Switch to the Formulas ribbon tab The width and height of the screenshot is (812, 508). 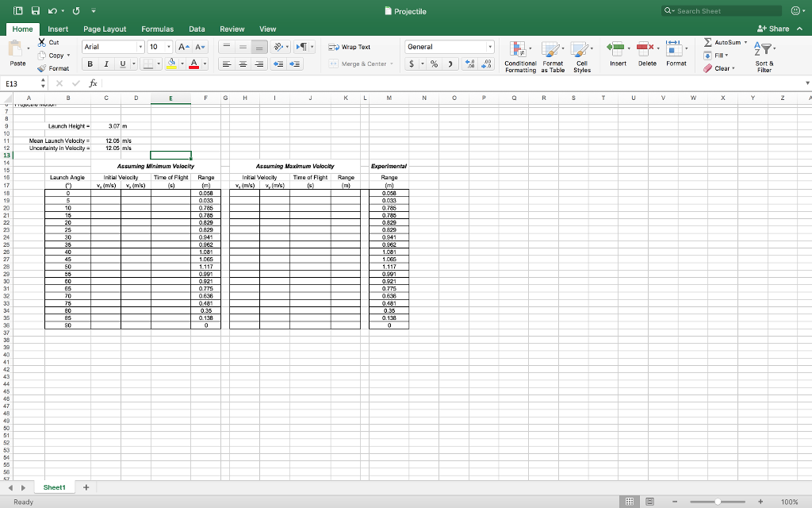point(157,29)
